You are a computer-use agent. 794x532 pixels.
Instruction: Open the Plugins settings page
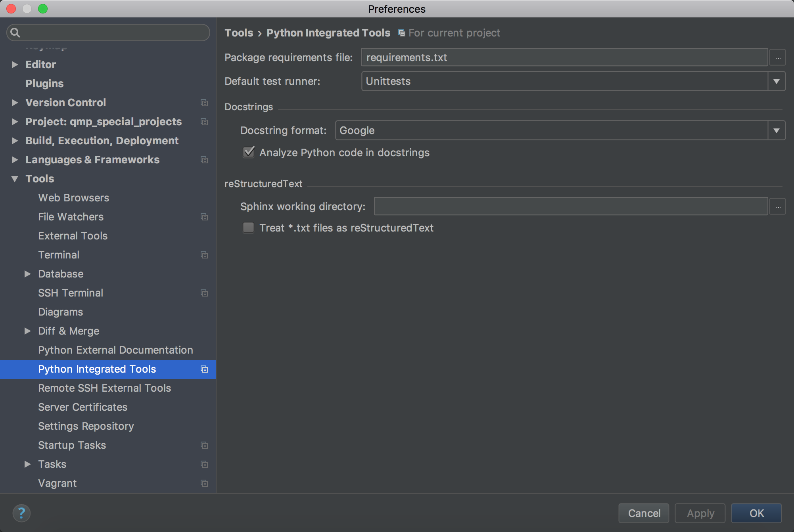tap(44, 84)
